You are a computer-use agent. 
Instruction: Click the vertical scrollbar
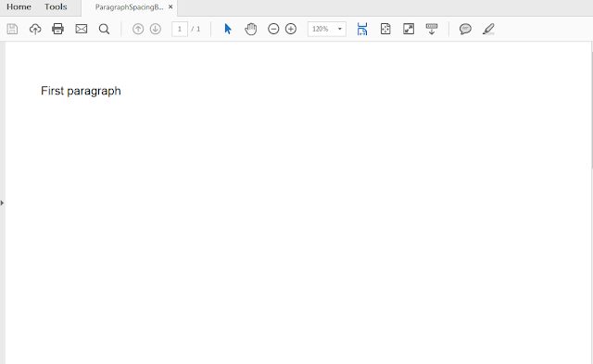point(592,109)
